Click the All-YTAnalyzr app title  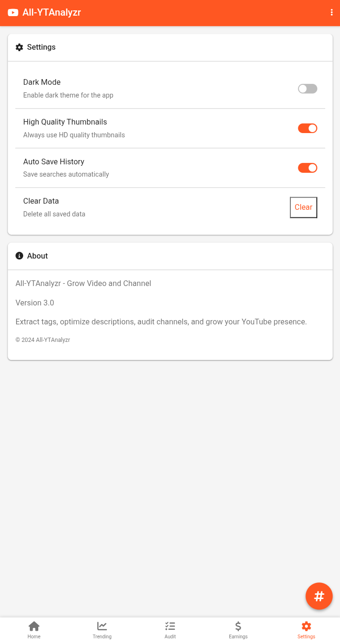(x=52, y=13)
